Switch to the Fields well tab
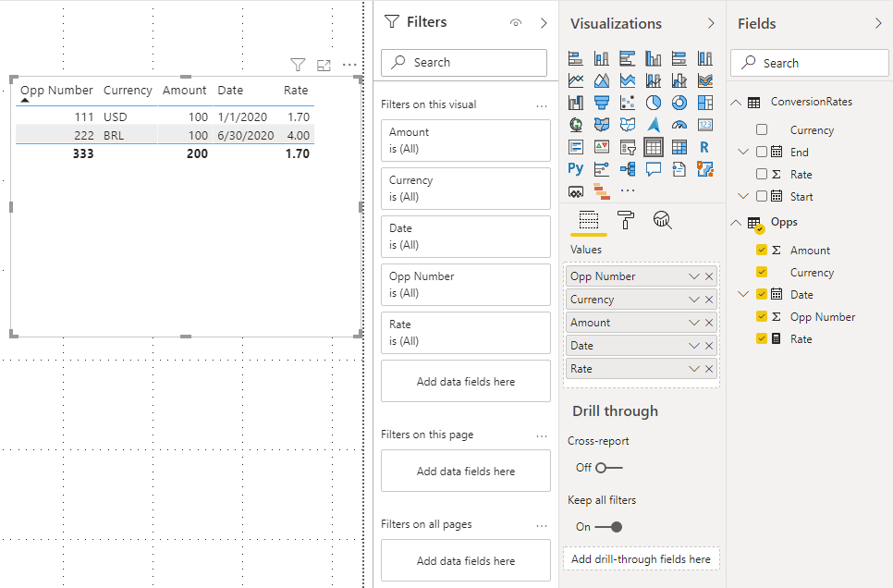Screen dimensions: 893x588 pos(588,220)
